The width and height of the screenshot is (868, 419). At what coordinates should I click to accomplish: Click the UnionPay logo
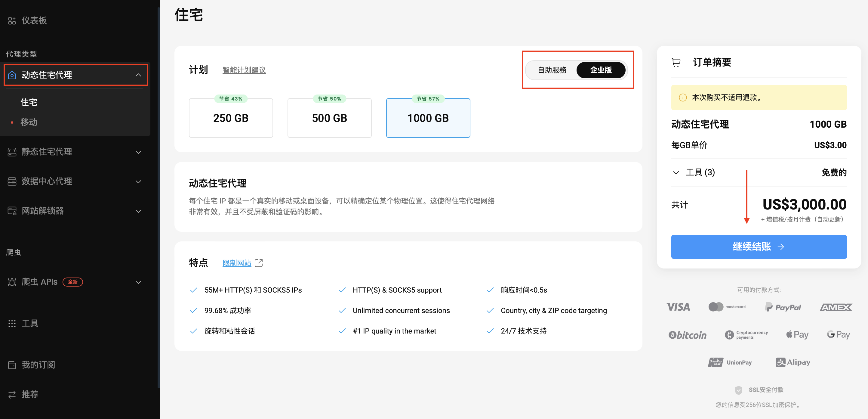(x=730, y=362)
